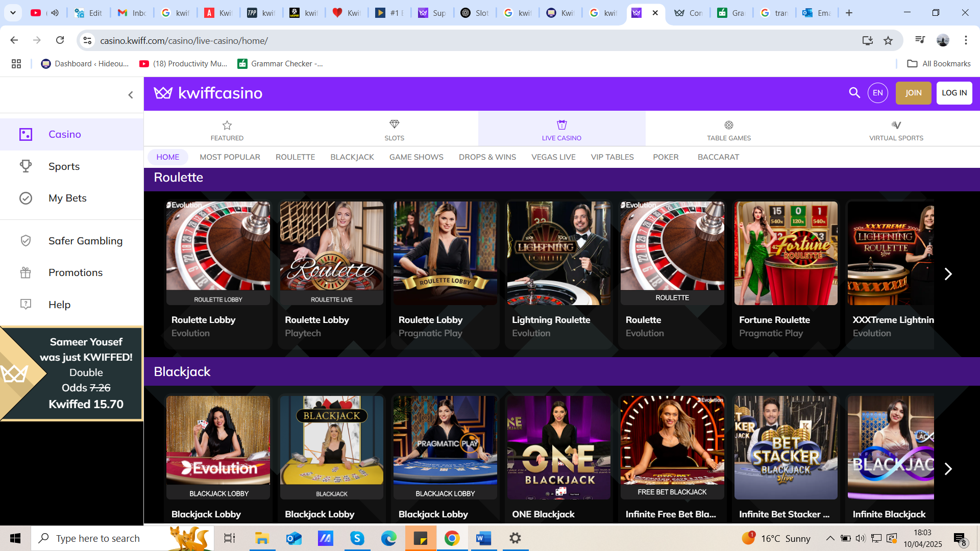
Task: Select GAME SHOWS category tab
Action: click(x=416, y=157)
